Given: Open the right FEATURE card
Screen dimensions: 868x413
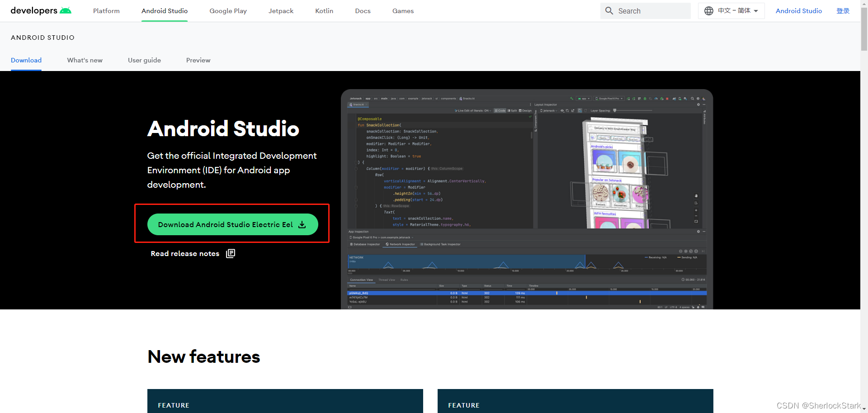Looking at the screenshot, I should [575, 401].
